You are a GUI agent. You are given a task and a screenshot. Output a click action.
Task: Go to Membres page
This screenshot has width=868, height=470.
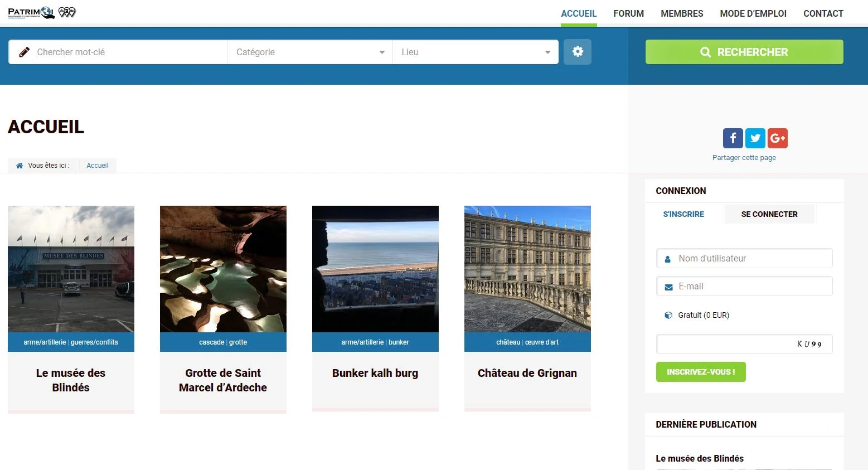click(x=682, y=13)
